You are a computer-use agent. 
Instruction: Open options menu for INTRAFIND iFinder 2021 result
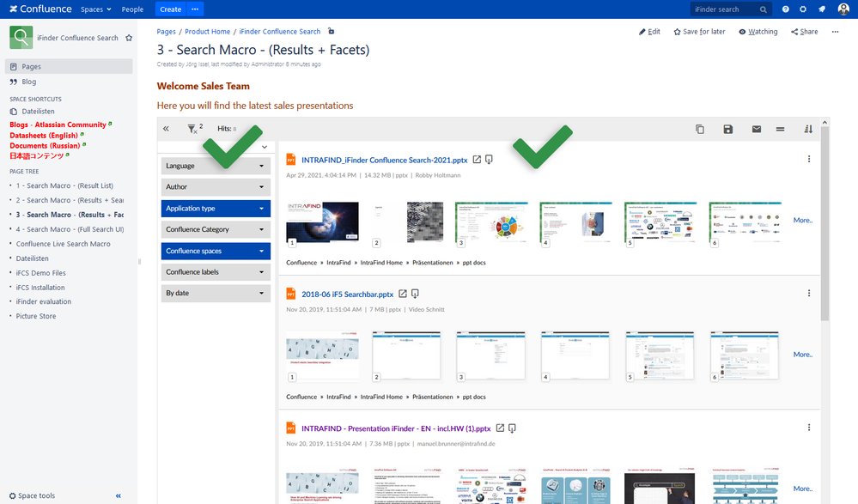(808, 160)
